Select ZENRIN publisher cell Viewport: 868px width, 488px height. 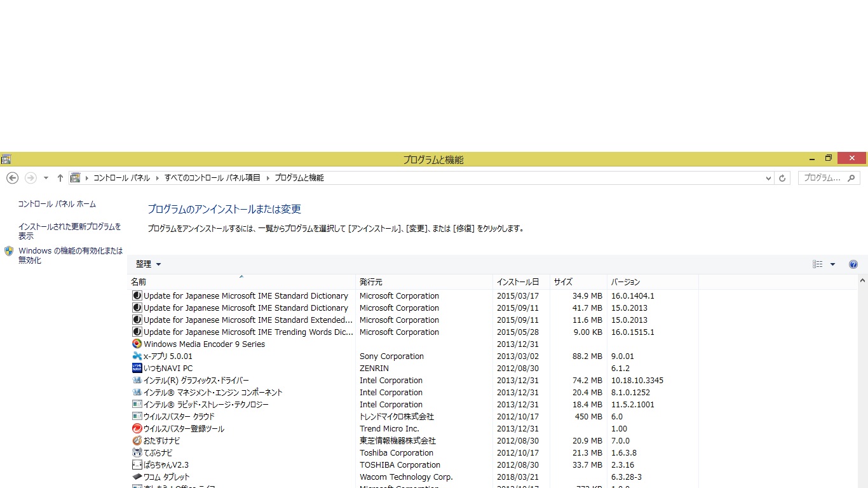(x=374, y=369)
